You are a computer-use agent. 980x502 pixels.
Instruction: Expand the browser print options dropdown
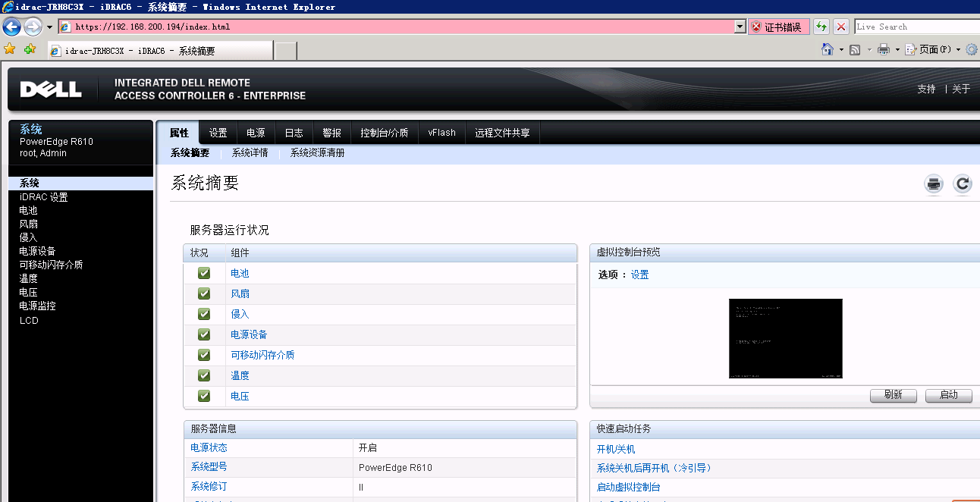897,50
